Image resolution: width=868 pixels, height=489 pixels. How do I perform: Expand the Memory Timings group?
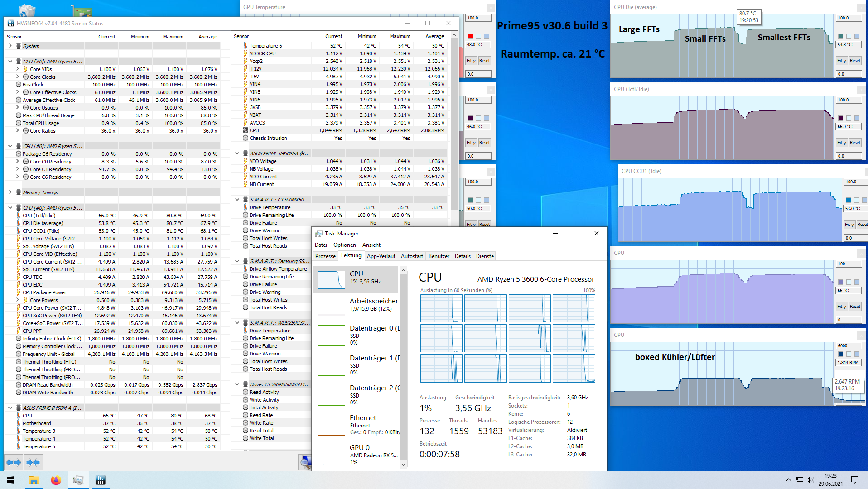pyautogui.click(x=10, y=192)
